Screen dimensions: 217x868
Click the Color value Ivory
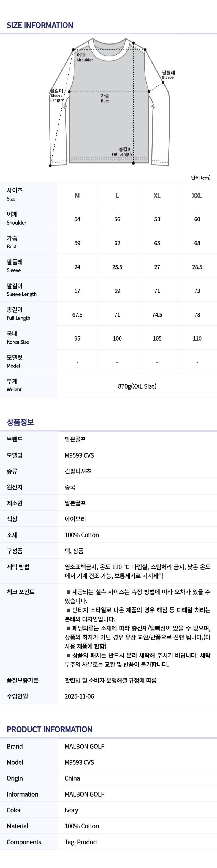[x=71, y=810]
